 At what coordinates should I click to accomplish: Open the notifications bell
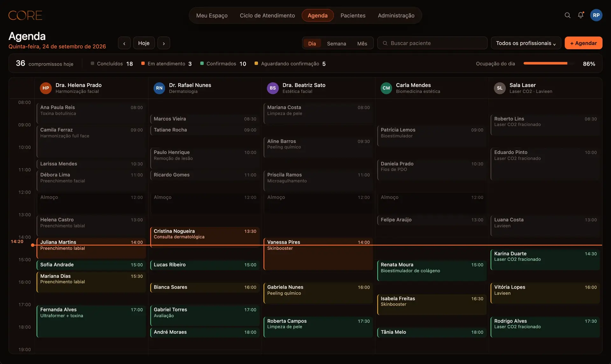point(581,15)
